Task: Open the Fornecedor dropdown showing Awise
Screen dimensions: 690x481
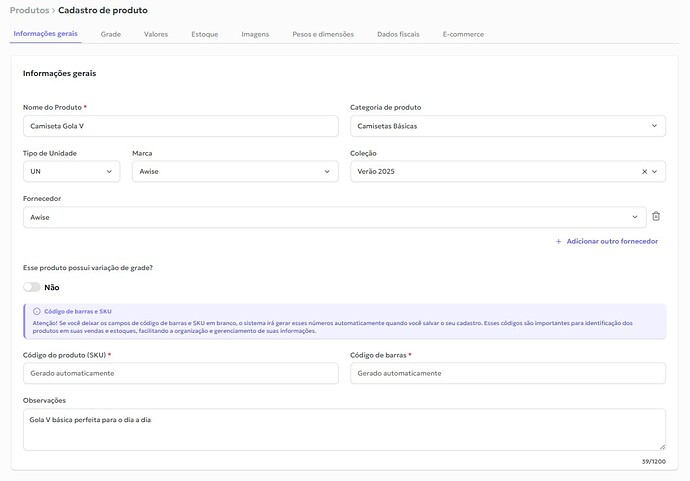Action: tap(334, 217)
